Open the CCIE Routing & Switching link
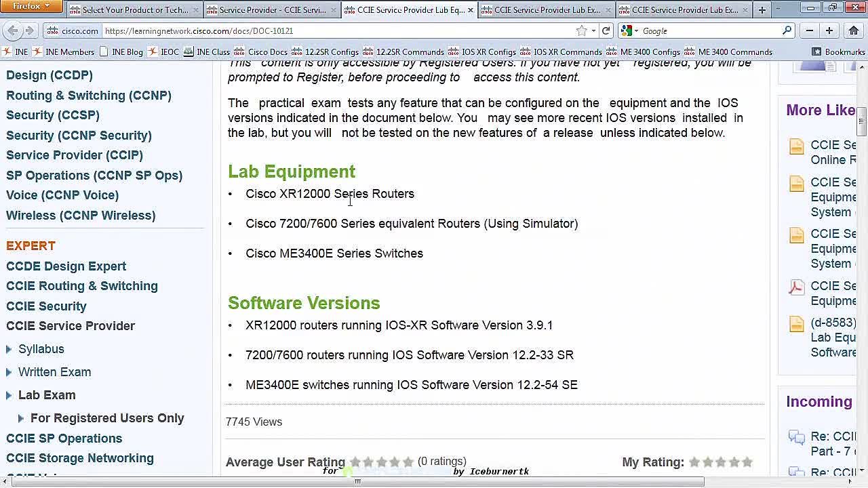The image size is (868, 488). click(82, 286)
